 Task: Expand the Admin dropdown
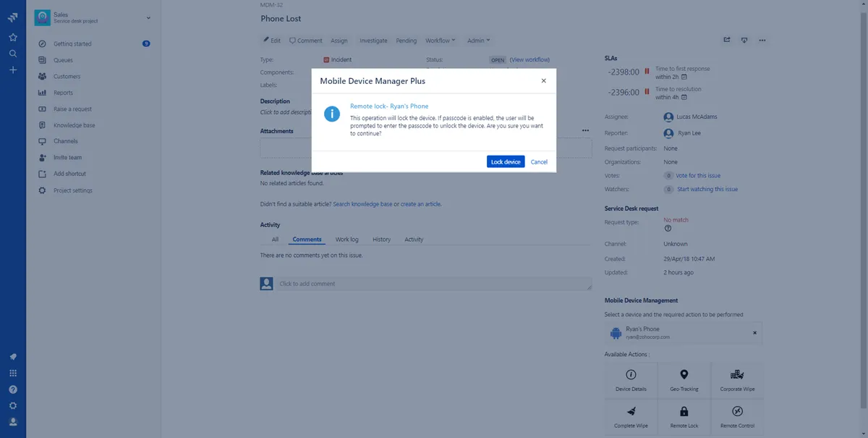coord(478,41)
